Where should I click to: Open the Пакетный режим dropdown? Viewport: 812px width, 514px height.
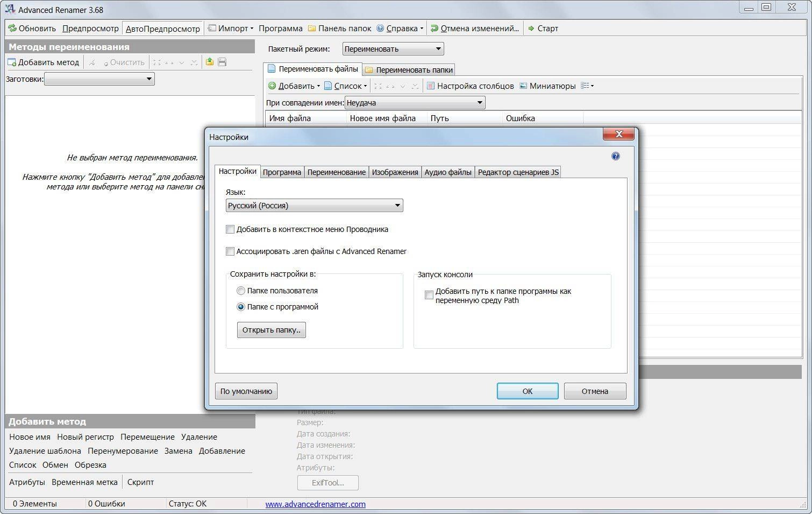(x=393, y=49)
